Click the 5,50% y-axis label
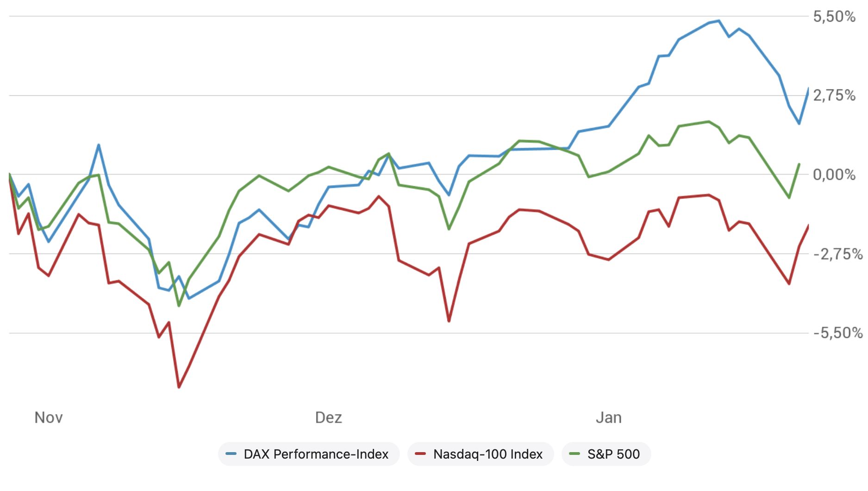868x491 pixels. coord(834,17)
